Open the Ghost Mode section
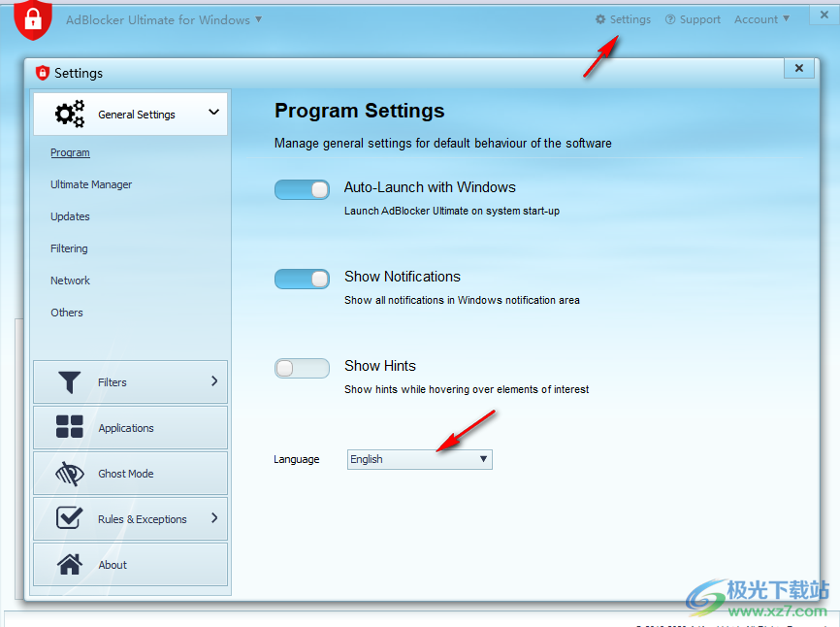840x627 pixels. pos(130,474)
